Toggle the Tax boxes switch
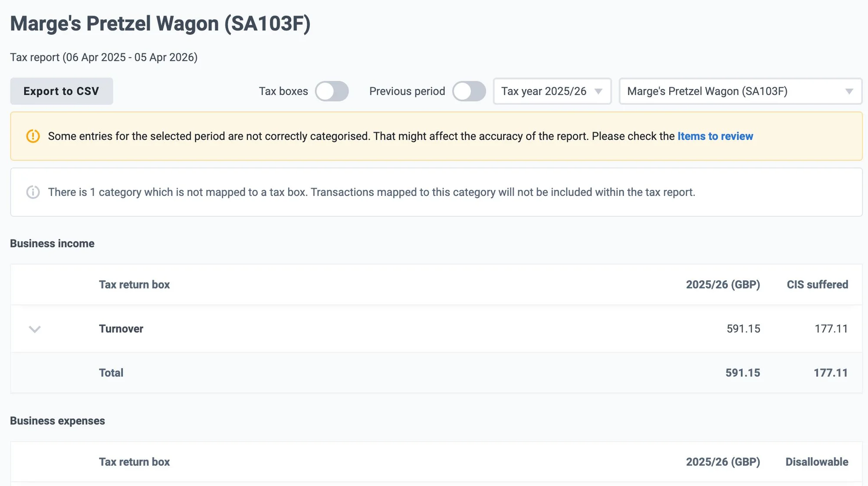This screenshot has width=868, height=486. click(x=332, y=91)
